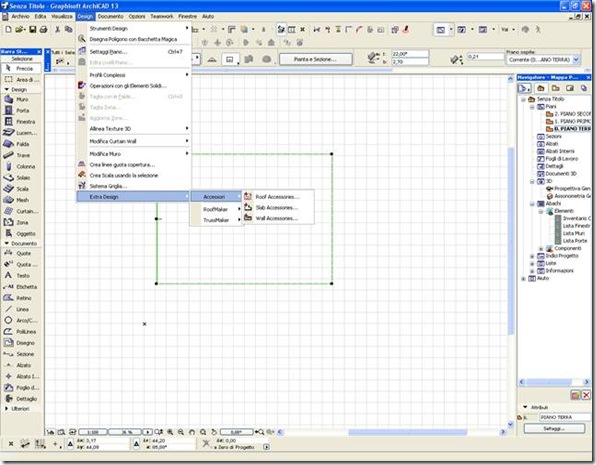Expand the Ulteriori toolbox section
Screen dimensions: 596x465
click(6, 408)
